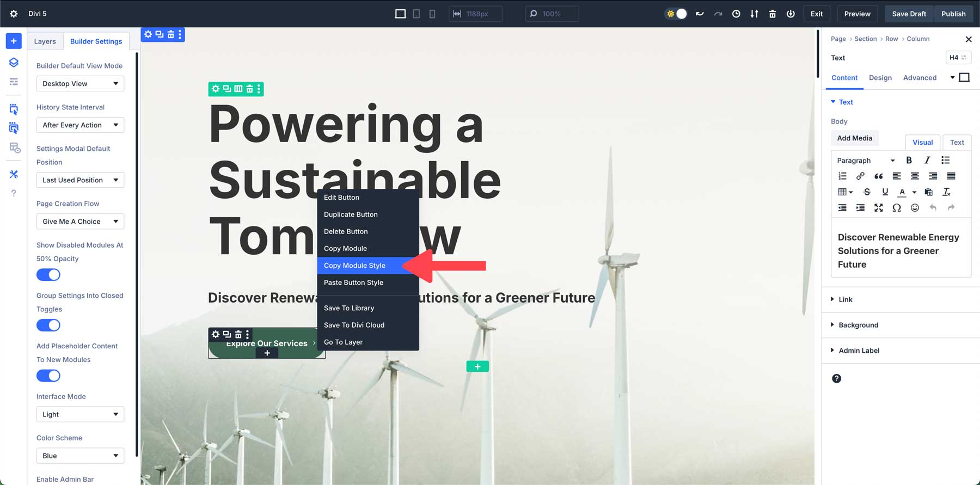This screenshot has width=980, height=485.
Task: Choose Duplicate Button from context menu
Action: point(368,214)
